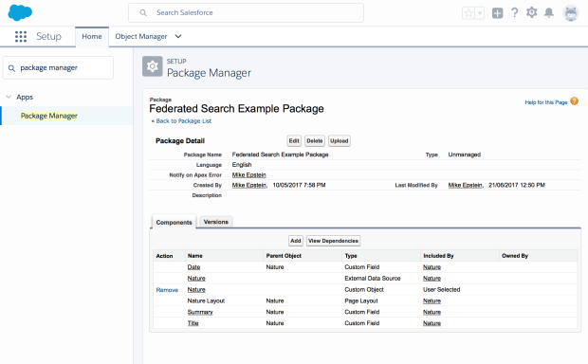
Task: Click the User Selected cell
Action: pyautogui.click(x=441, y=290)
